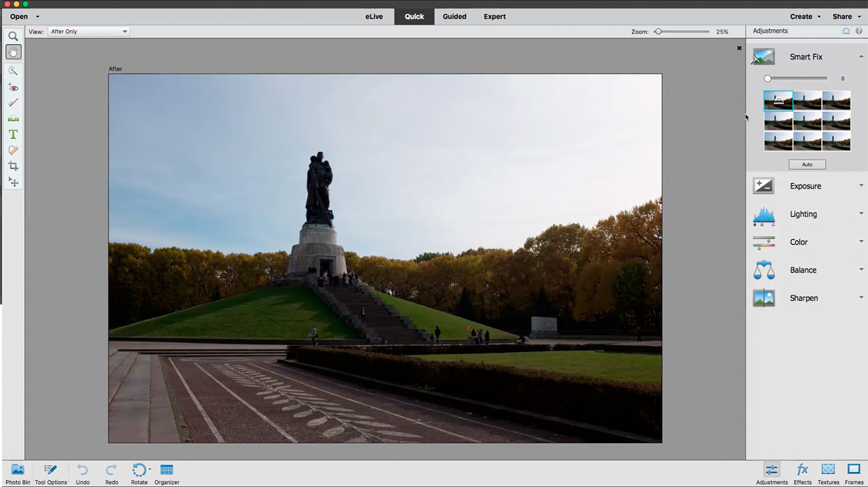Open the Create menu
This screenshot has width=868, height=487.
[805, 17]
